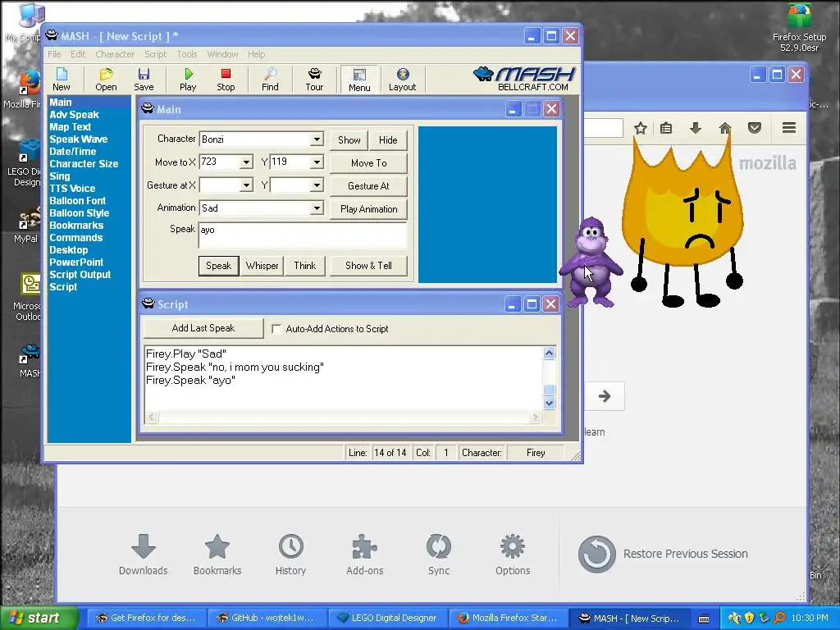Click the Play Animation button
840x630 pixels.
coord(368,209)
